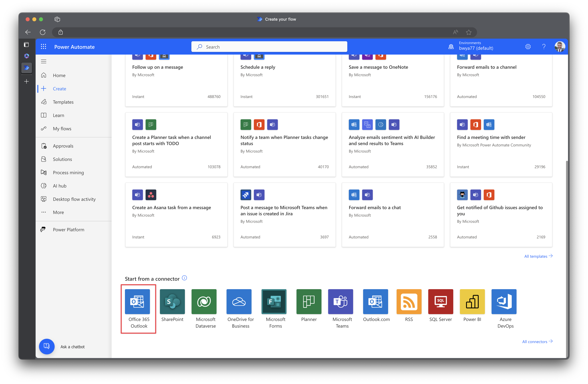Follow the All connectors link

click(537, 342)
